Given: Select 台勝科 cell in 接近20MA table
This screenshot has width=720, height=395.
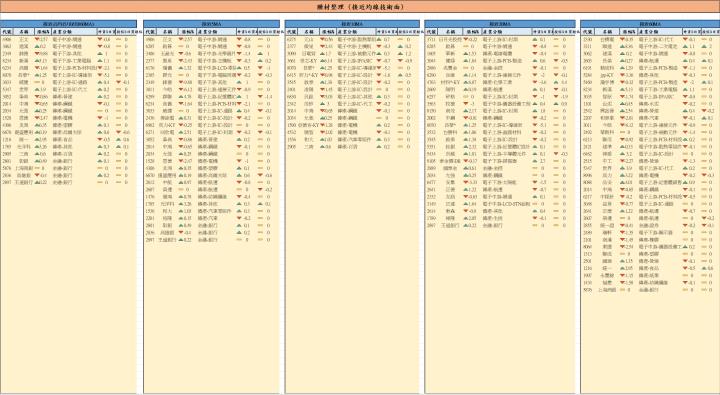Looking at the screenshot, I should click(x=450, y=132).
